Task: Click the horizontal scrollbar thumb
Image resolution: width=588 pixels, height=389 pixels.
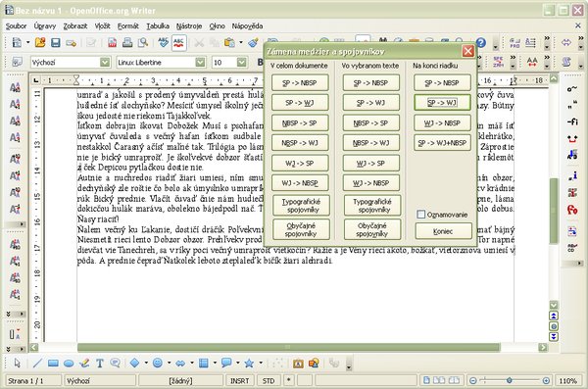Action: [289, 347]
